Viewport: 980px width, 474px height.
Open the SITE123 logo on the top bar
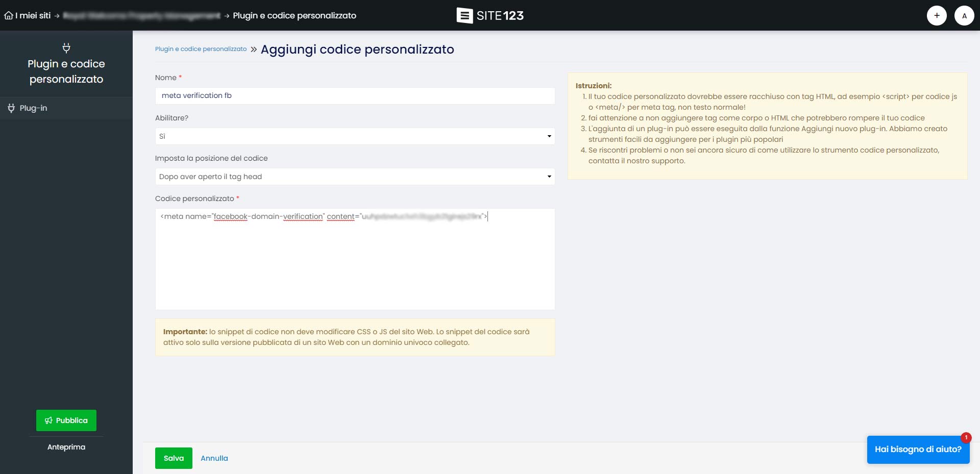[x=489, y=15]
